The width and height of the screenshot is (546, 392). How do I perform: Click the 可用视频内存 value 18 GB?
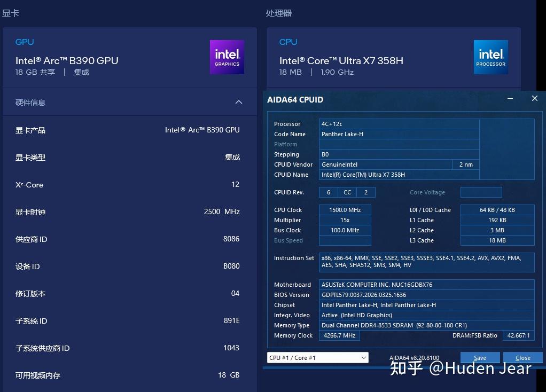pos(229,375)
